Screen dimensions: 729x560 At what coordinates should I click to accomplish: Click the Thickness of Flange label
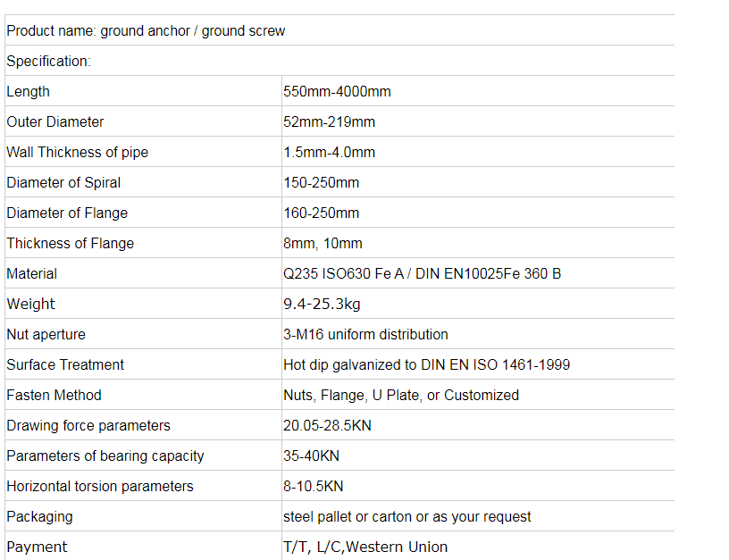[x=71, y=244]
